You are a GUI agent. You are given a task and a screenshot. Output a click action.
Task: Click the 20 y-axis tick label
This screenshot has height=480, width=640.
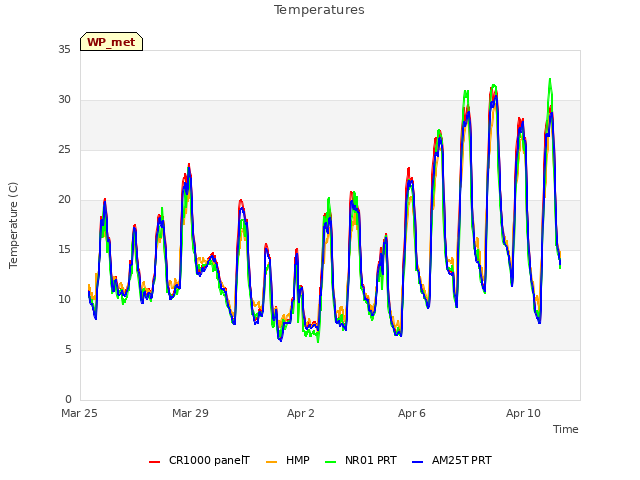(x=64, y=200)
